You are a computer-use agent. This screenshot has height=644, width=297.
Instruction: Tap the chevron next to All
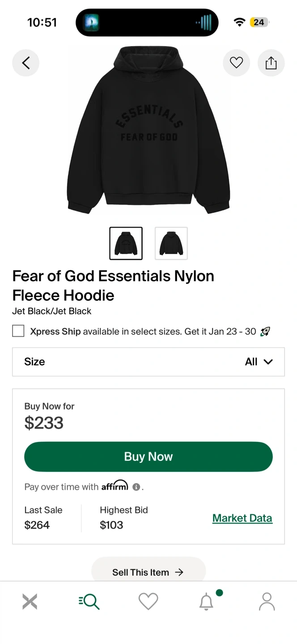tap(268, 362)
